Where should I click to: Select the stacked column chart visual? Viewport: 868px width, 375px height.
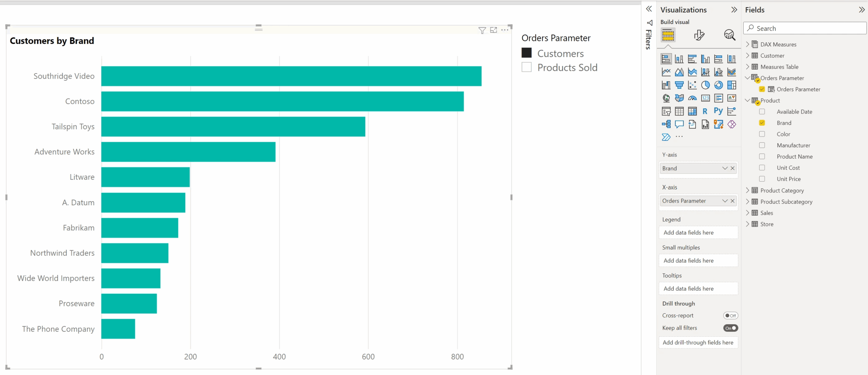point(679,59)
